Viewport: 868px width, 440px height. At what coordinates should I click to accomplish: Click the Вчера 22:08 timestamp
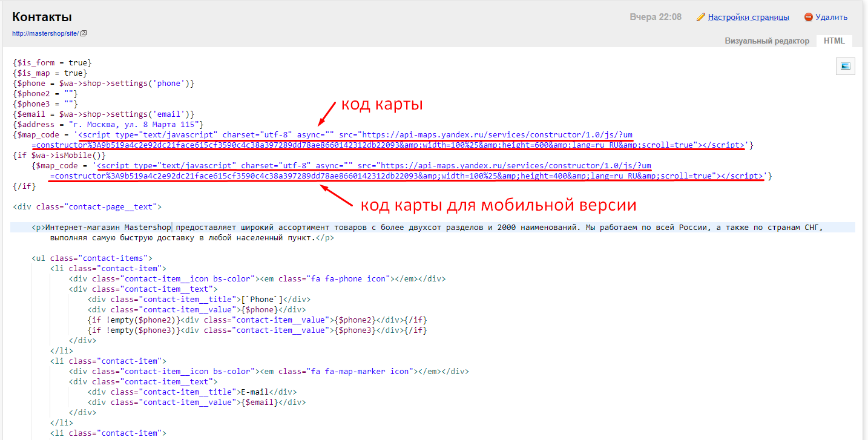[655, 17]
